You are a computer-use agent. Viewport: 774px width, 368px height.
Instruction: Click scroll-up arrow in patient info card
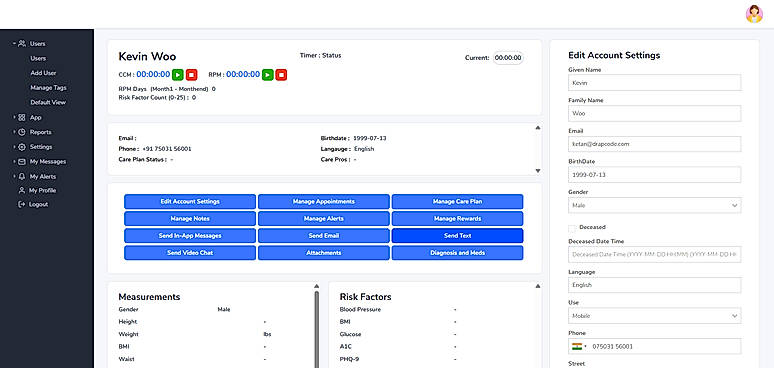click(x=538, y=128)
